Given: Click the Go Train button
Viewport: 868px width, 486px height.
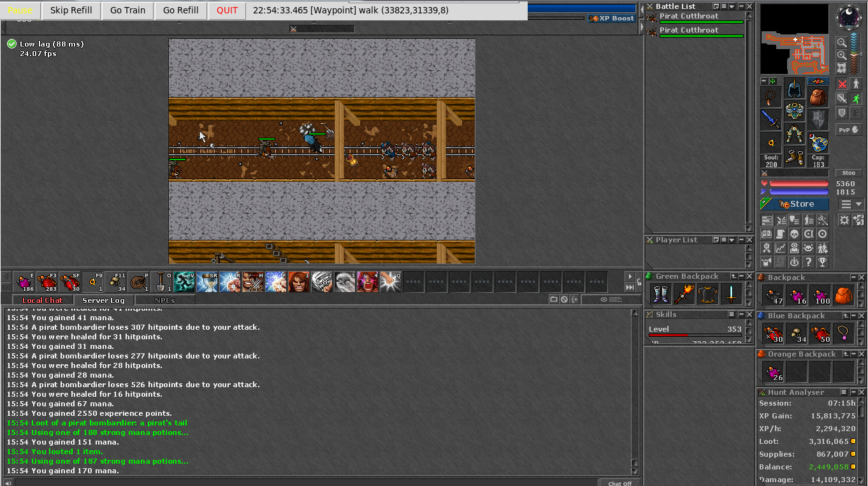Looking at the screenshot, I should [x=127, y=10].
